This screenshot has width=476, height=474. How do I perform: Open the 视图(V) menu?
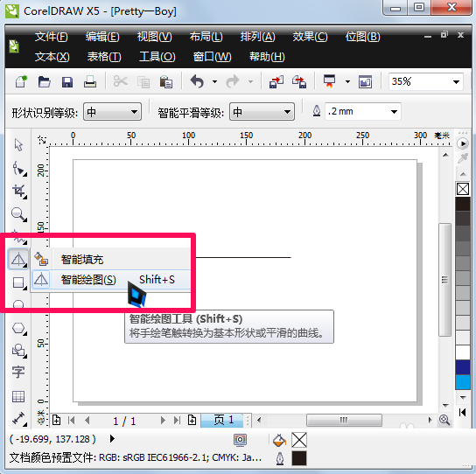(x=154, y=37)
